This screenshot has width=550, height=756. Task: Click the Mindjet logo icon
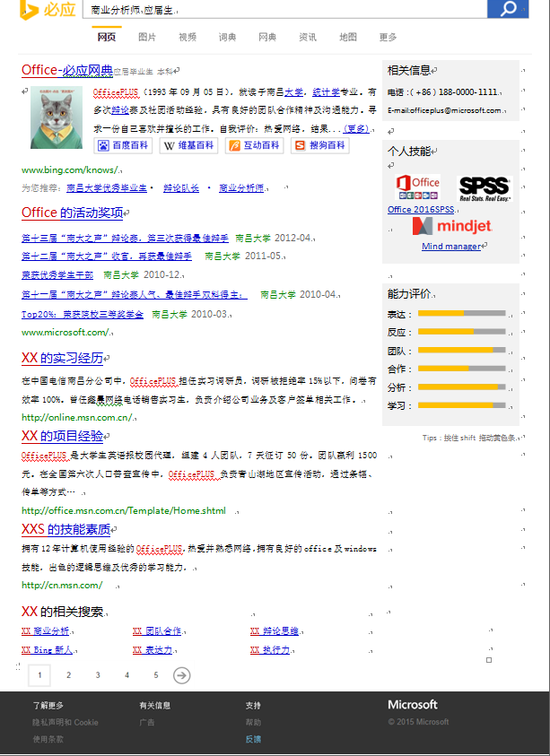pos(452,226)
